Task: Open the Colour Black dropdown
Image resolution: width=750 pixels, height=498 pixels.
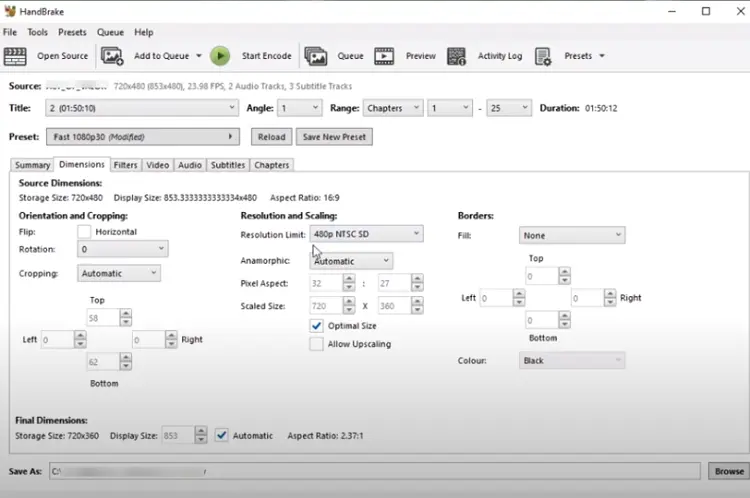Action: 572,361
